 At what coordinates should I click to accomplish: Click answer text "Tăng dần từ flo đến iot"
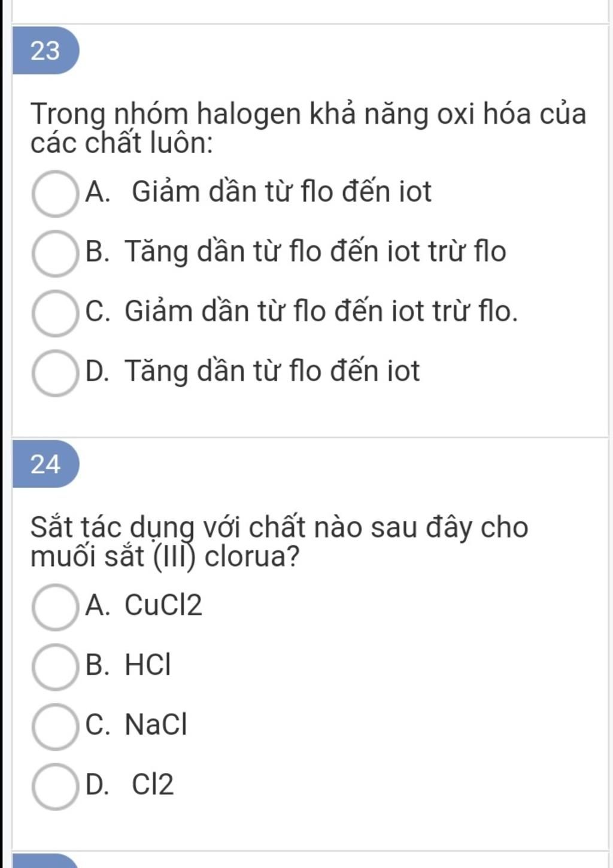point(272,371)
